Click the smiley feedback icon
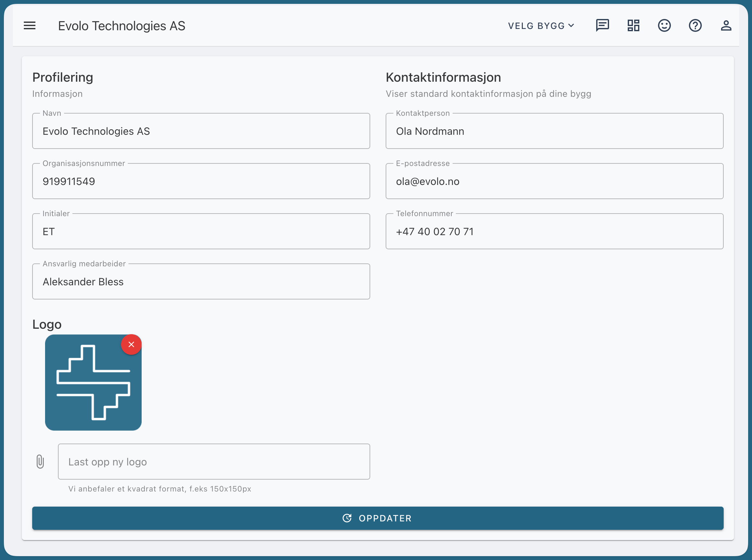Image resolution: width=752 pixels, height=560 pixels. pyautogui.click(x=664, y=25)
